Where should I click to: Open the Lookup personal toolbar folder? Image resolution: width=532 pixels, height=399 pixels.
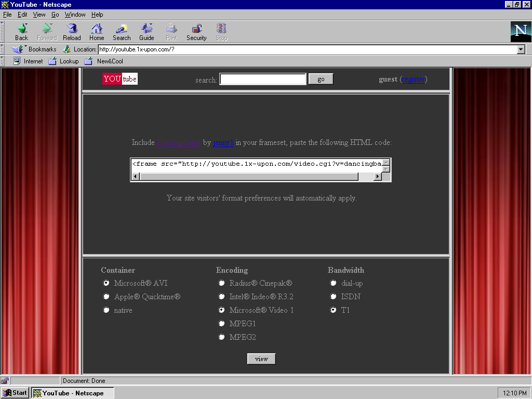coord(52,61)
